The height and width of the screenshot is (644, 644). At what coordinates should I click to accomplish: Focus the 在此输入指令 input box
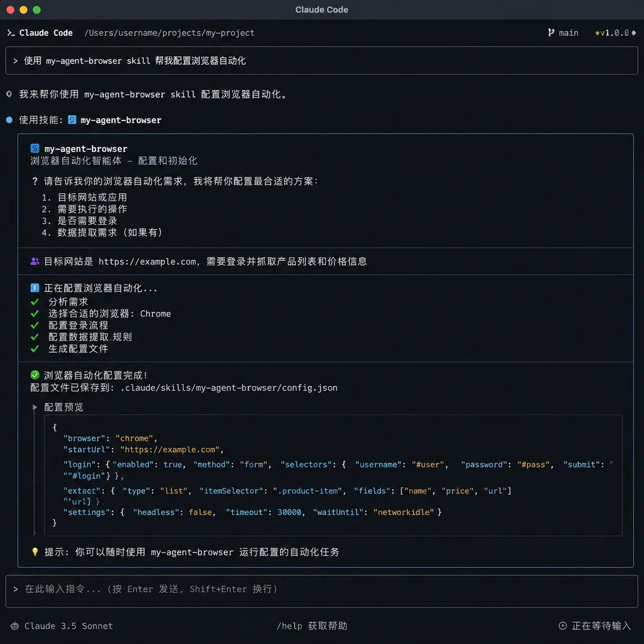tap(321, 591)
